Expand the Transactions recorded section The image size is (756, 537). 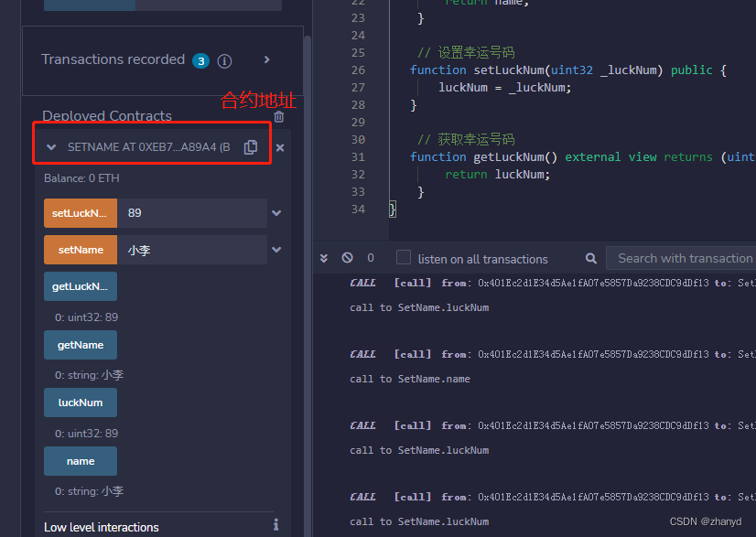point(266,59)
